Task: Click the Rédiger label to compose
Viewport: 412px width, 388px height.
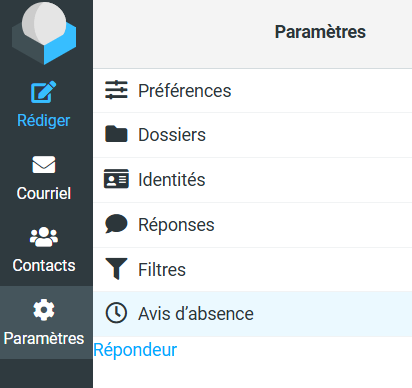Action: (x=44, y=121)
